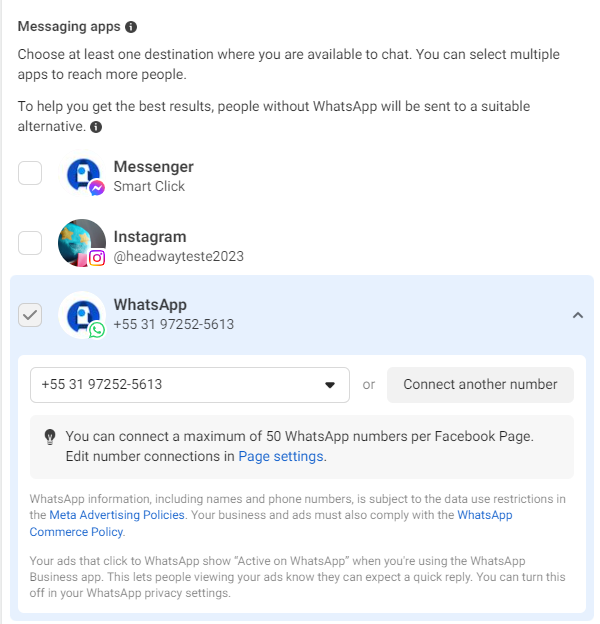The height and width of the screenshot is (624, 600).
Task: Enable the Messenger checkbox
Action: point(30,173)
